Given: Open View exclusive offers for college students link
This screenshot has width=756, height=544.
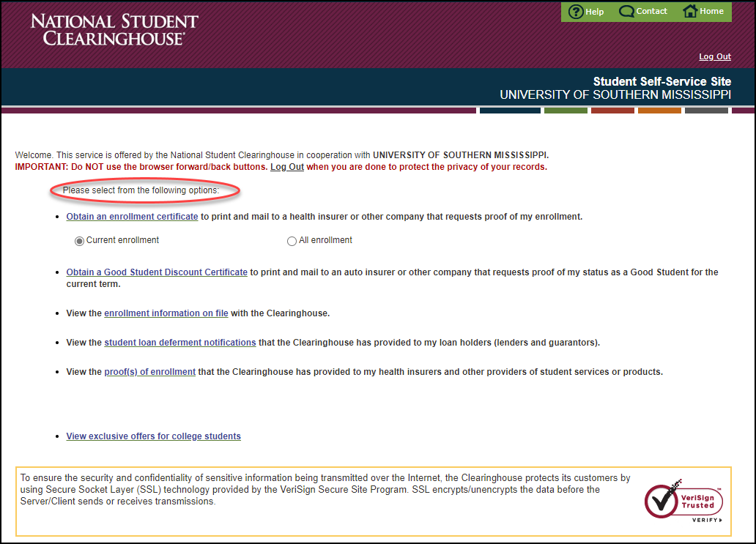Looking at the screenshot, I should pyautogui.click(x=153, y=436).
